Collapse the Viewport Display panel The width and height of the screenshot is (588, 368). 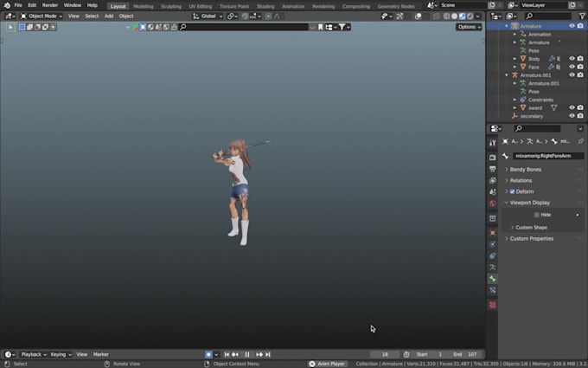click(x=529, y=203)
